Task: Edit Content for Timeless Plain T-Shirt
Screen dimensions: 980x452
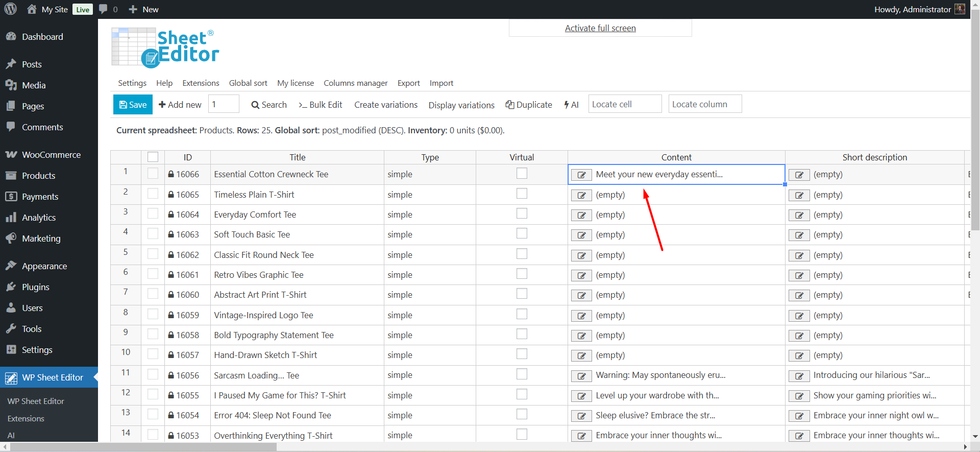Action: 581,195
